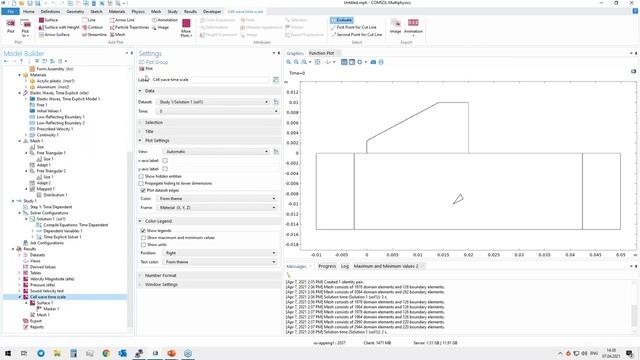Add an Arrow Surface plot
This screenshot has height=360, width=640.
pos(54,35)
